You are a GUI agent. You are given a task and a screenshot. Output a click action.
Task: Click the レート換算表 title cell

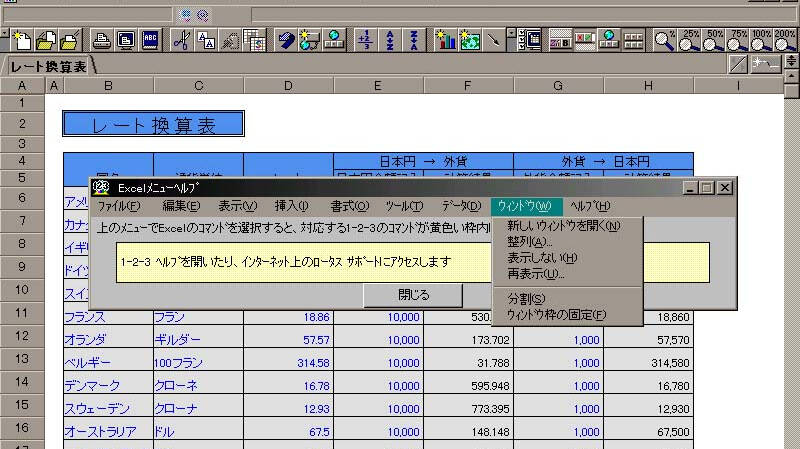click(x=154, y=124)
